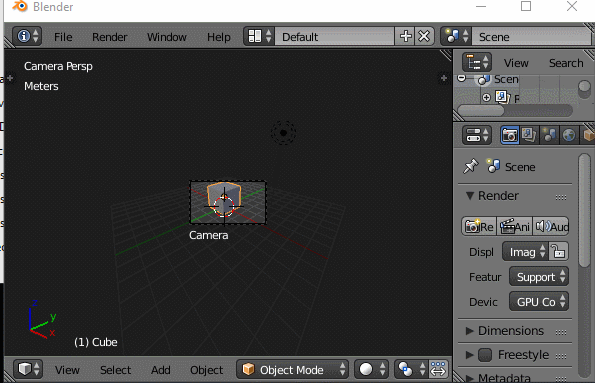The image size is (595, 383).
Task: Select the lamp object in the viewport
Action: [x=283, y=133]
